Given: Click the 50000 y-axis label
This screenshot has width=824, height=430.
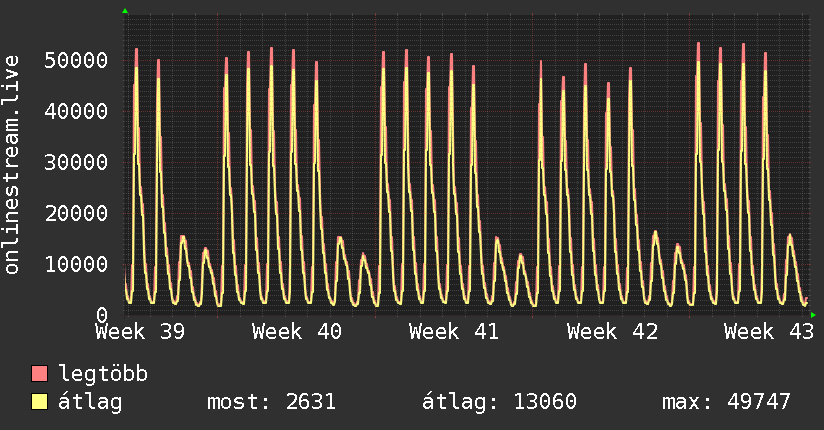Looking at the screenshot, I should click(76, 60).
